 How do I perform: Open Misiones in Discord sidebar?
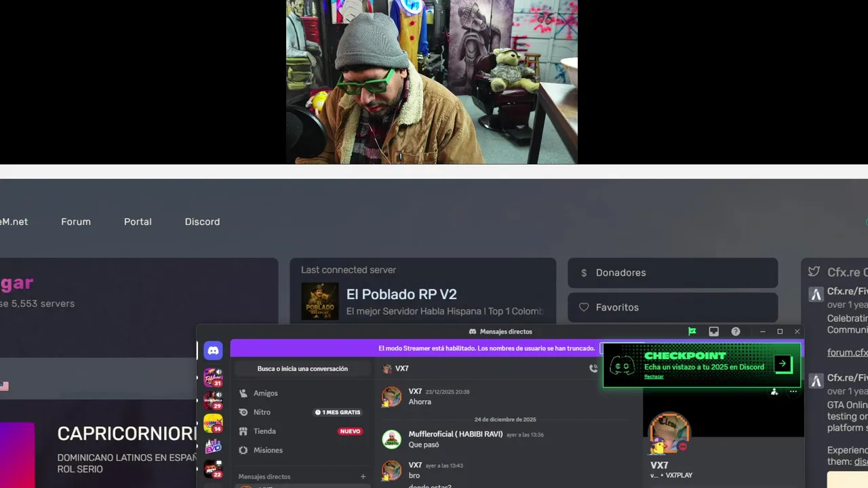pyautogui.click(x=302, y=450)
